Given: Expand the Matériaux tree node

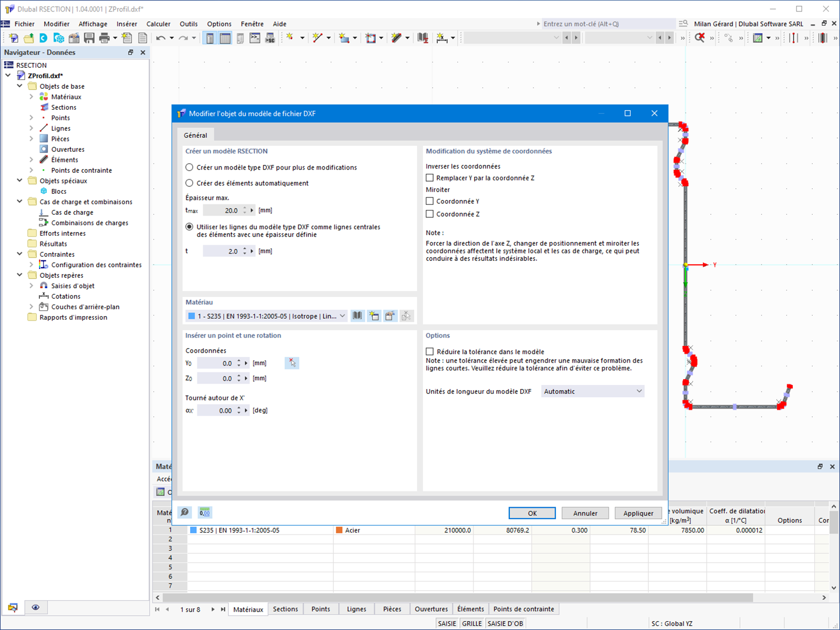Looking at the screenshot, I should (31, 97).
